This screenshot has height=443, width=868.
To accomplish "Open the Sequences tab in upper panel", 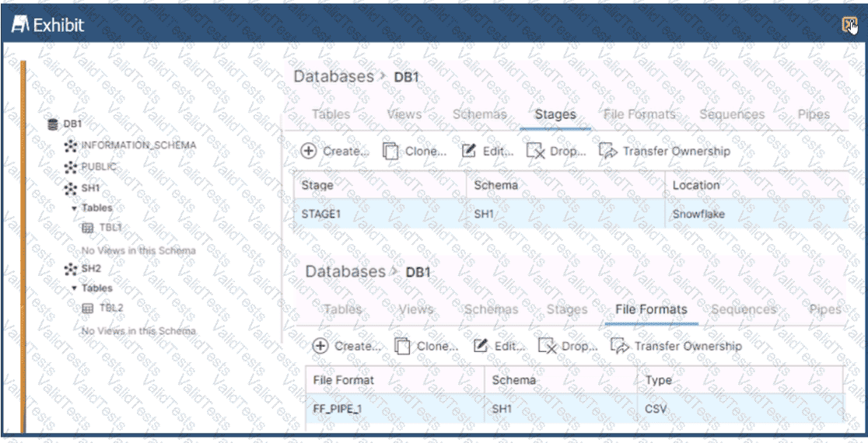I will pyautogui.click(x=731, y=115).
